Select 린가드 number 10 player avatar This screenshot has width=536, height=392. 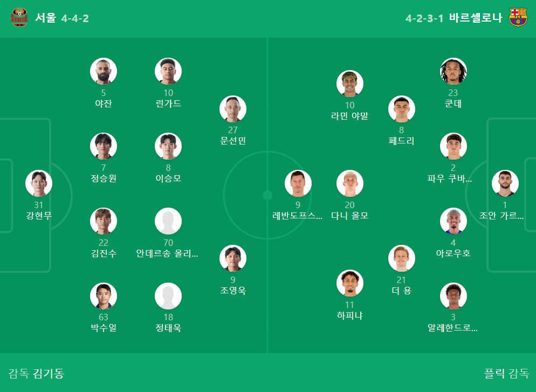point(168,71)
